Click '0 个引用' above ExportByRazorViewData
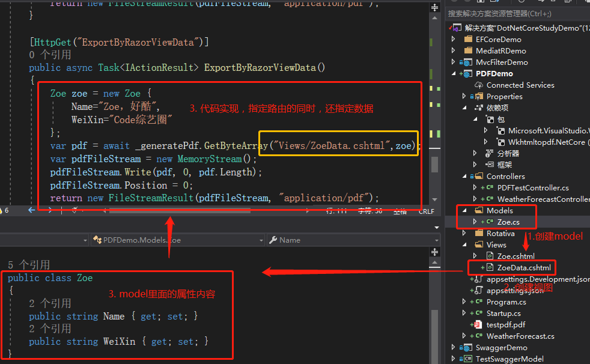Image resolution: width=590 pixels, height=364 pixels. coord(50,55)
